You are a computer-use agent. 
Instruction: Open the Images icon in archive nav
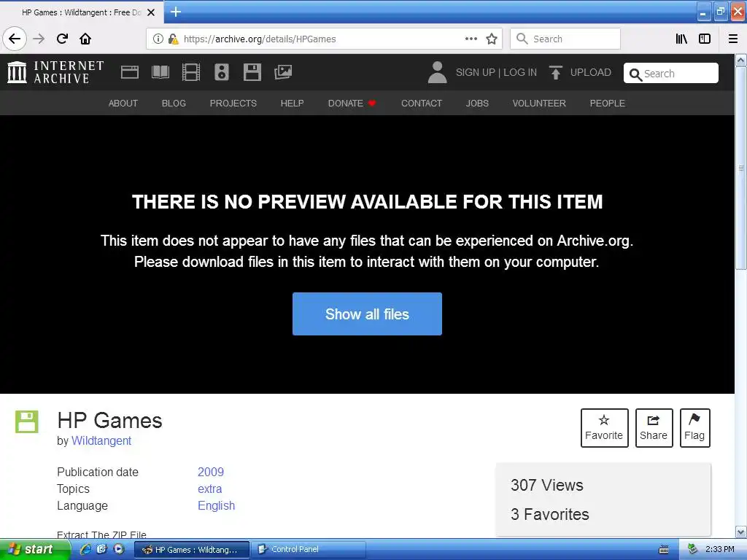(283, 72)
